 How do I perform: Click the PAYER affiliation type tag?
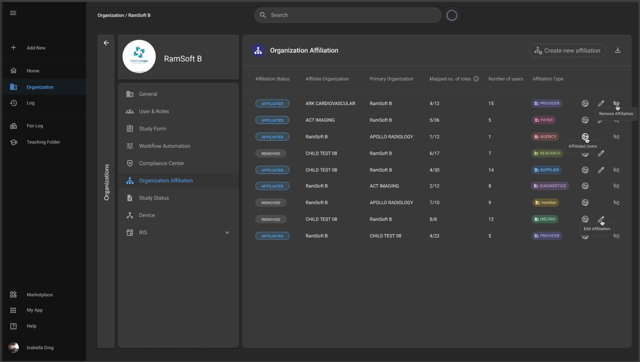[544, 120]
